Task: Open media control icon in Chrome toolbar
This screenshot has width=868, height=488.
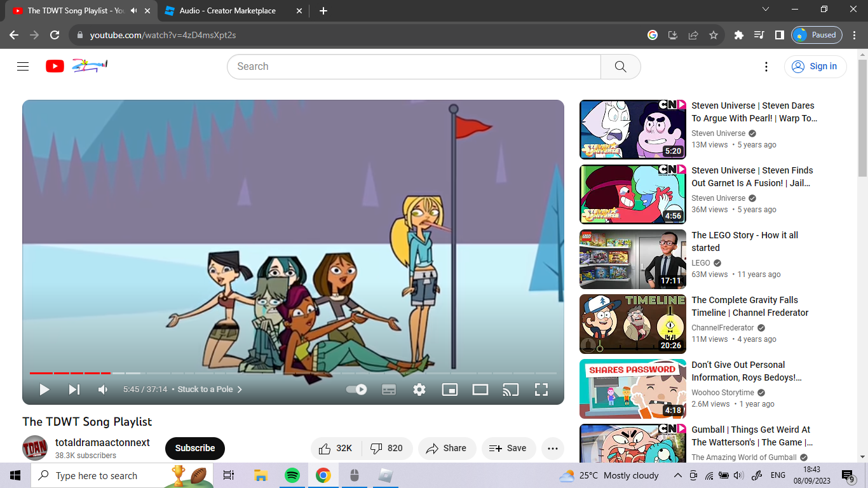Action: click(759, 35)
